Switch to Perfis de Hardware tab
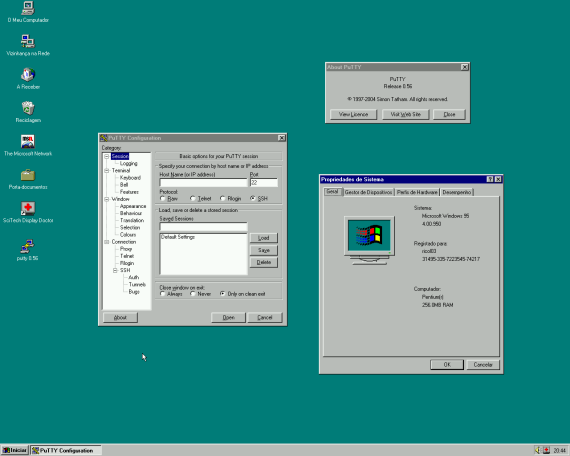This screenshot has height=456, width=570. tap(417, 192)
